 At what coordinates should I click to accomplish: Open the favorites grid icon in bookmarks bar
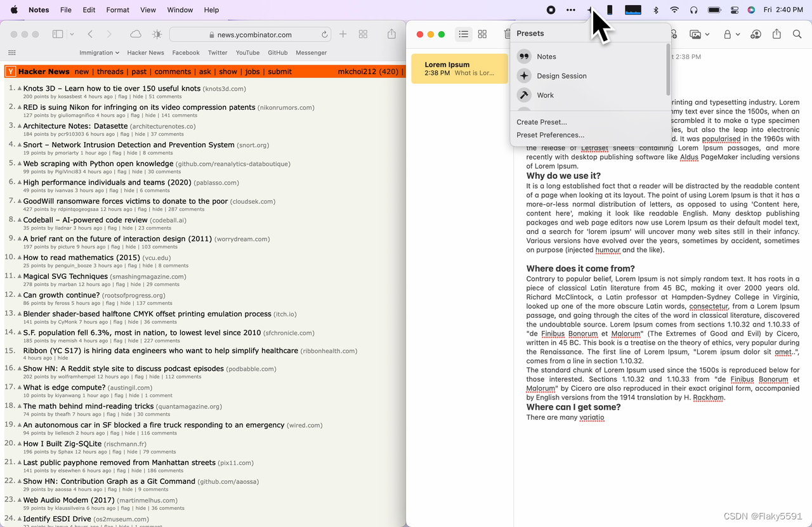tap(12, 53)
